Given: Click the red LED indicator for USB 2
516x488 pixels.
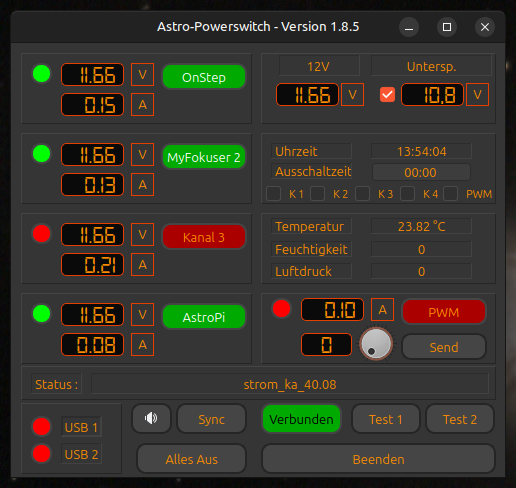Looking at the screenshot, I should (x=42, y=453).
